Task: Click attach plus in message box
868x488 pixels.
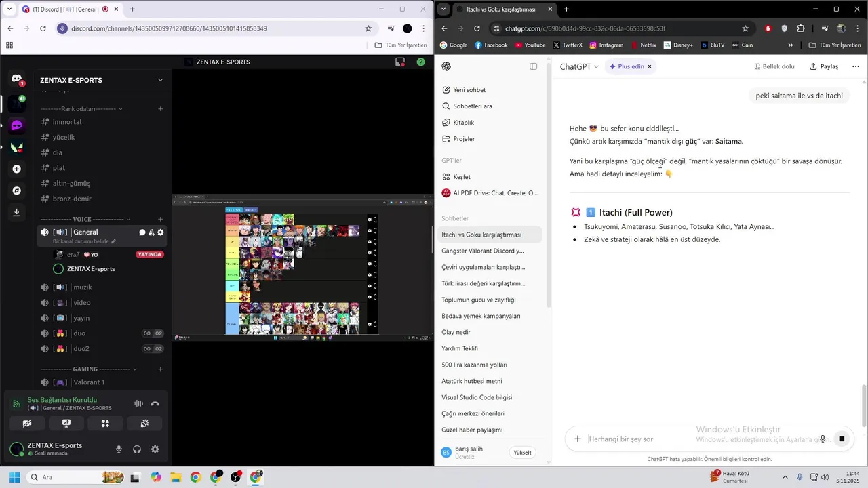Action: coord(578,439)
